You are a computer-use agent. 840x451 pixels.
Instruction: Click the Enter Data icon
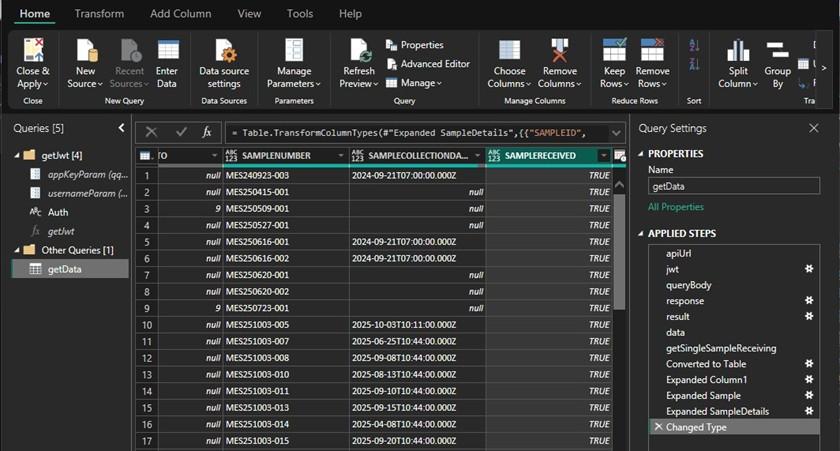tap(167, 52)
